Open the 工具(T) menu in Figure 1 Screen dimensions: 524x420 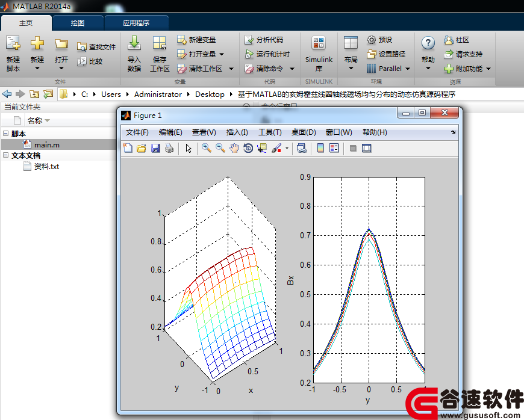click(270, 132)
